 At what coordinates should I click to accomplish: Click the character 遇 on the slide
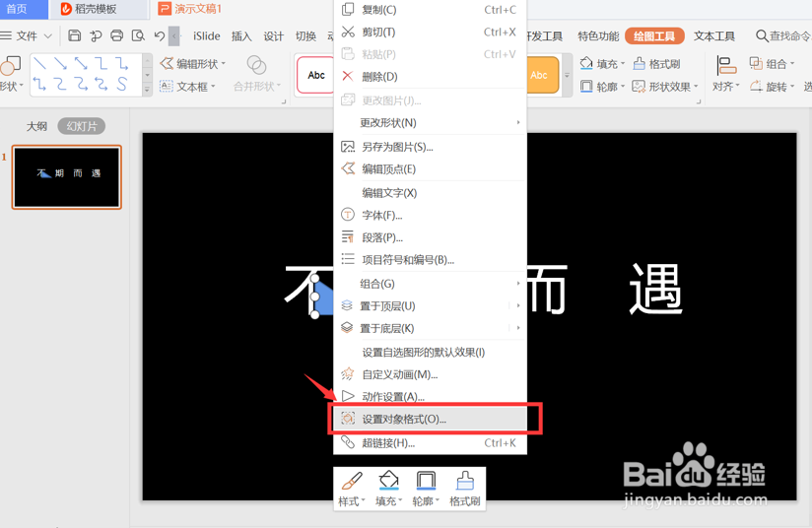(x=656, y=289)
